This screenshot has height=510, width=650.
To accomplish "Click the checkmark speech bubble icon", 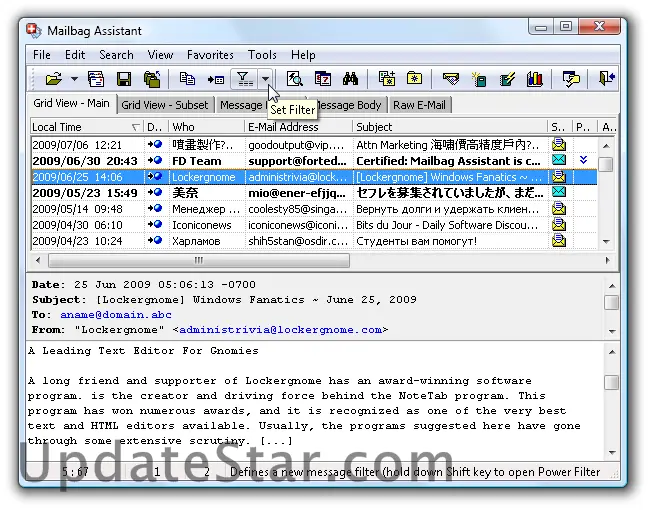I will [571, 78].
